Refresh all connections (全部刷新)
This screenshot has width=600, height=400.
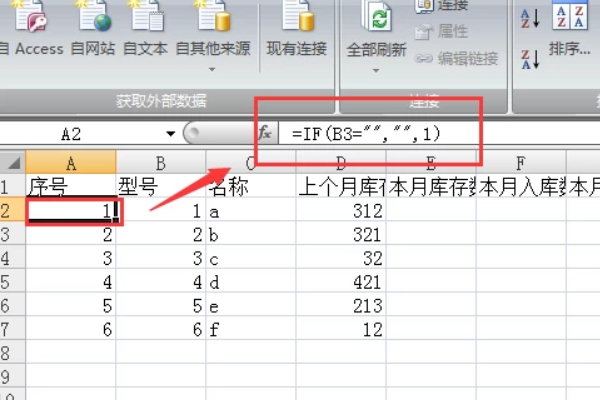(376, 31)
